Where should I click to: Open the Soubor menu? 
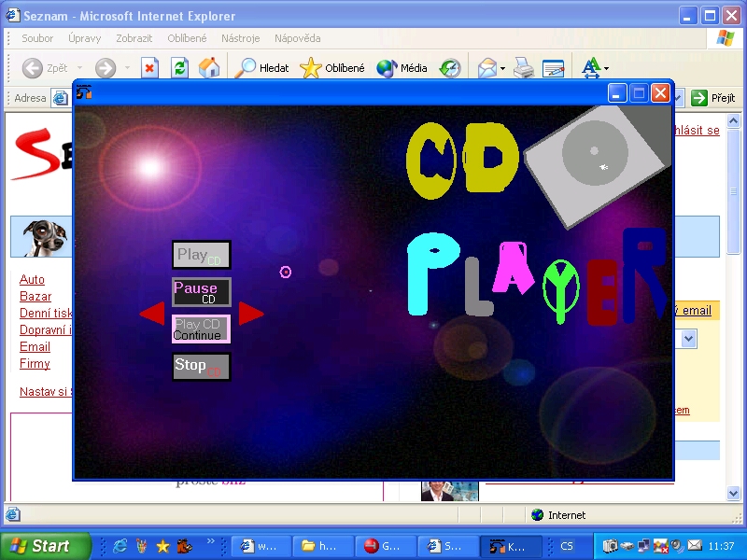tap(37, 38)
